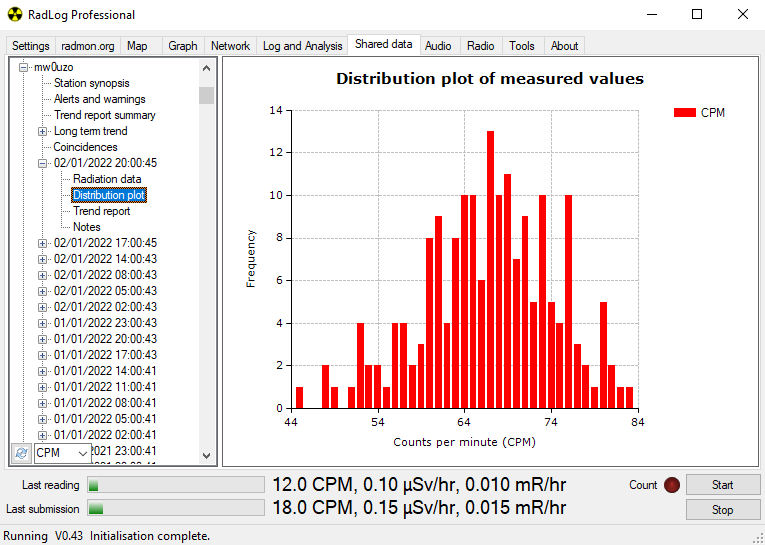Switch to the Radio tab

point(481,46)
